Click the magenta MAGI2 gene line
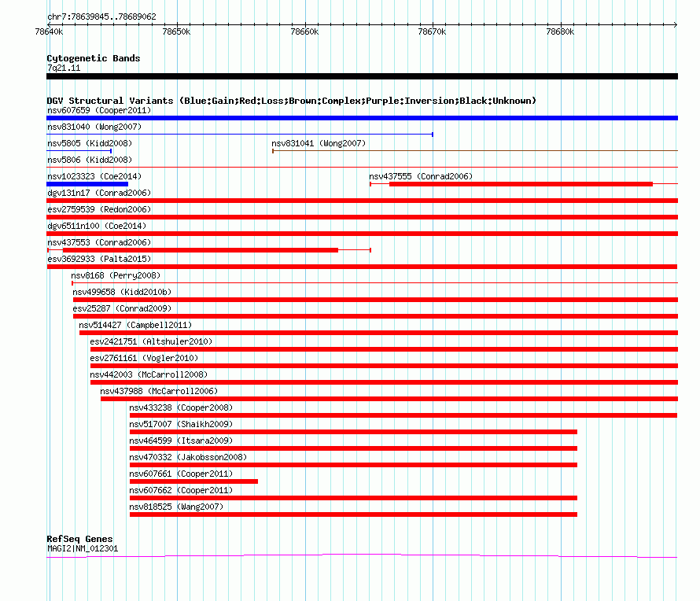Image resolution: width=700 pixels, height=601 pixels. point(362,555)
